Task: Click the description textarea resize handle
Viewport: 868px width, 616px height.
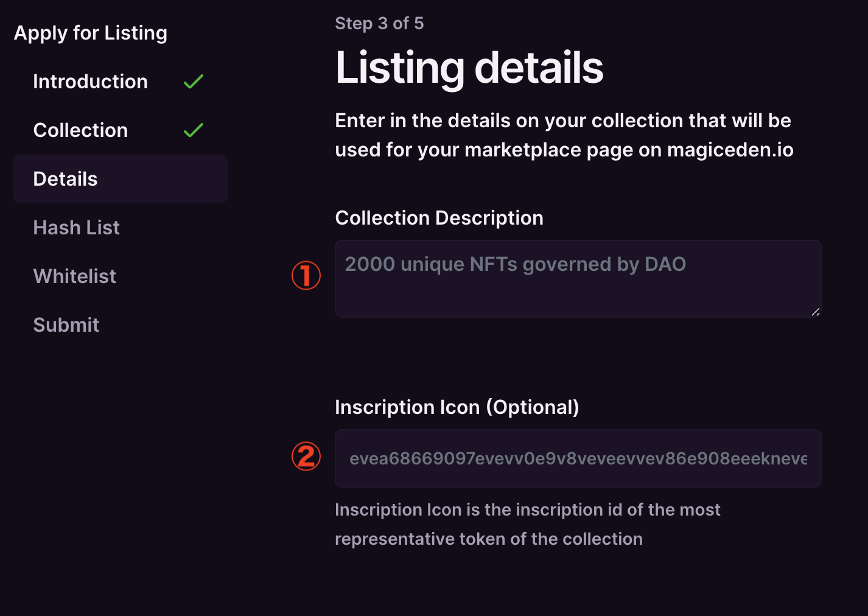Action: [x=815, y=312]
